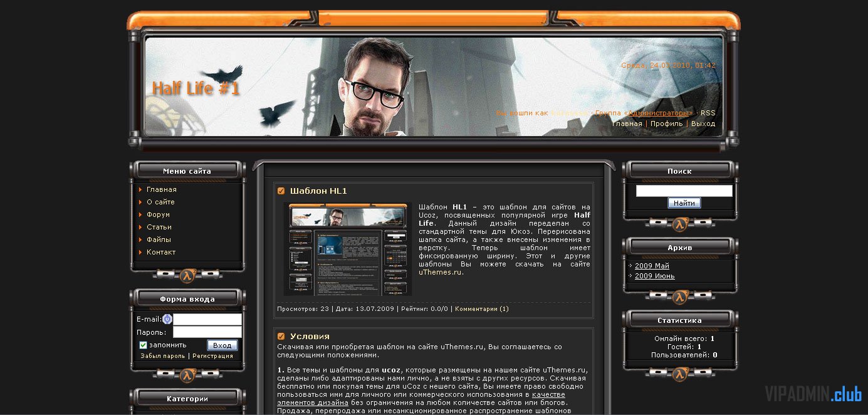Open the Забыл пароль link

click(163, 355)
